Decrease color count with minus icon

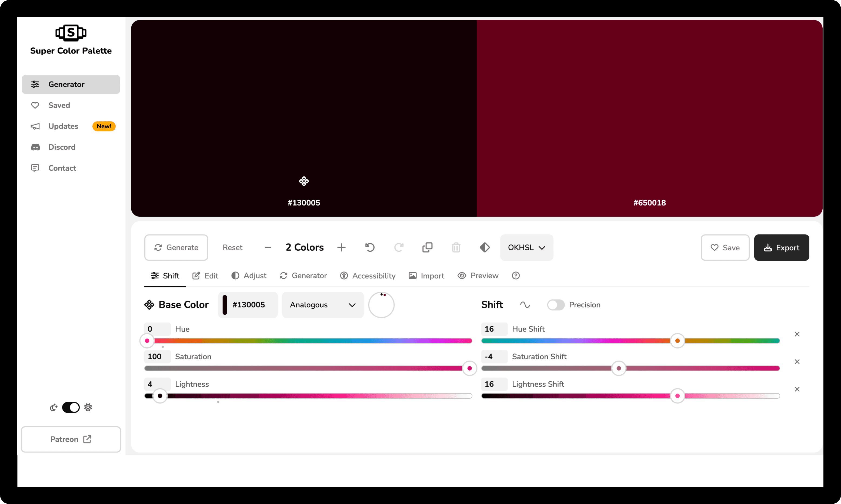[268, 248]
